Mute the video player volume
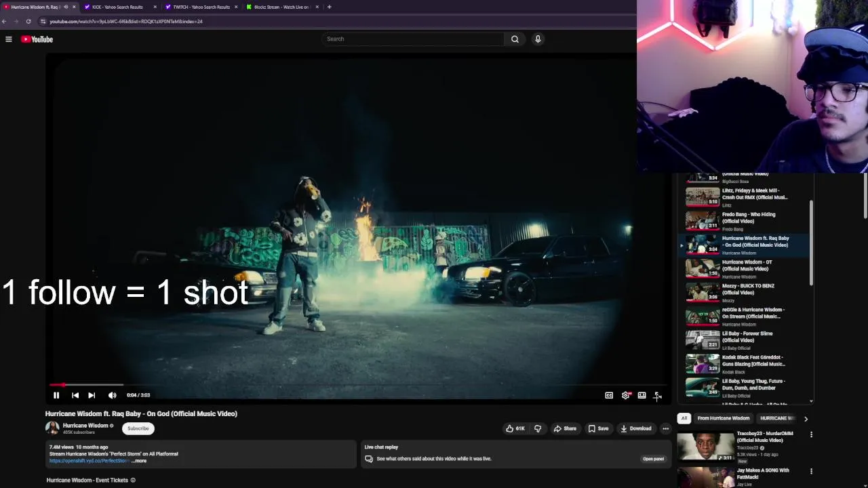Image resolution: width=868 pixels, height=488 pixels. (x=113, y=395)
